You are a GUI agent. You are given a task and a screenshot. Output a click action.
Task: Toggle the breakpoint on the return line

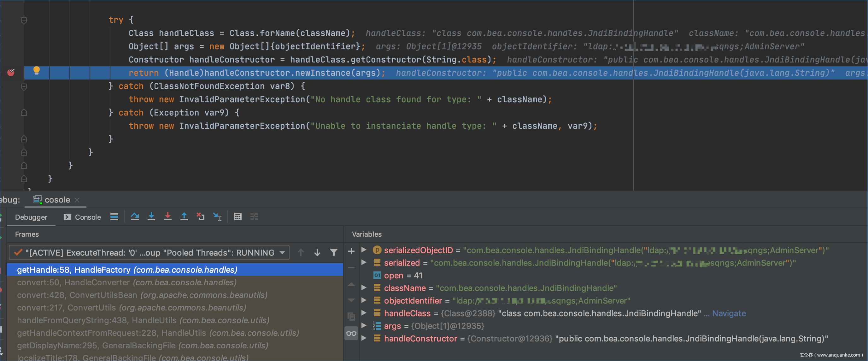11,73
